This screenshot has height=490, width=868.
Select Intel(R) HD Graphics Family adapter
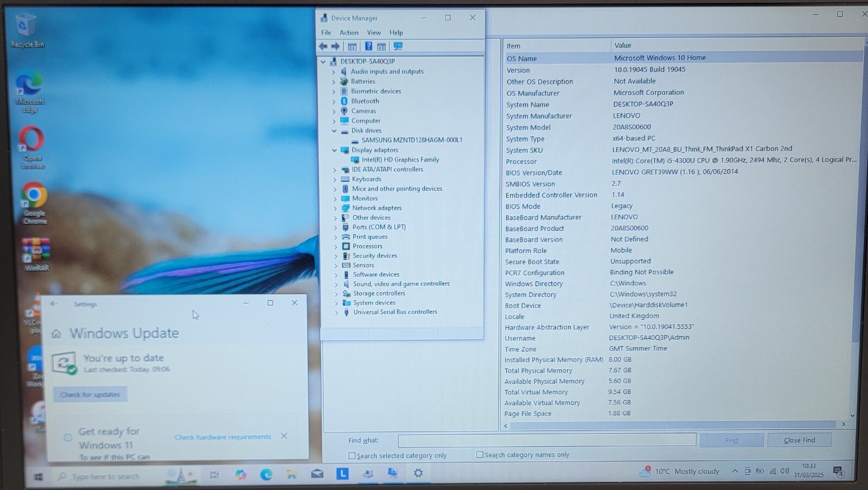click(400, 160)
